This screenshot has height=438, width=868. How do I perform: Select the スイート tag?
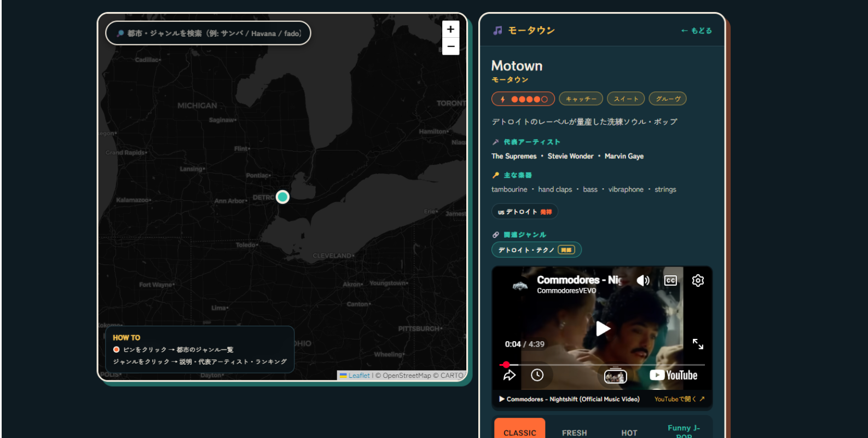point(626,99)
